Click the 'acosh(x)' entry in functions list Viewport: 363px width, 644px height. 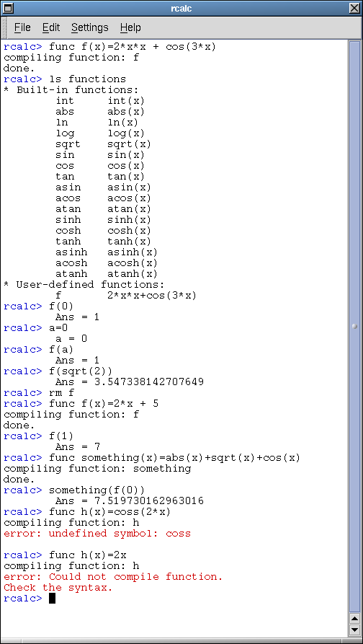(133, 263)
